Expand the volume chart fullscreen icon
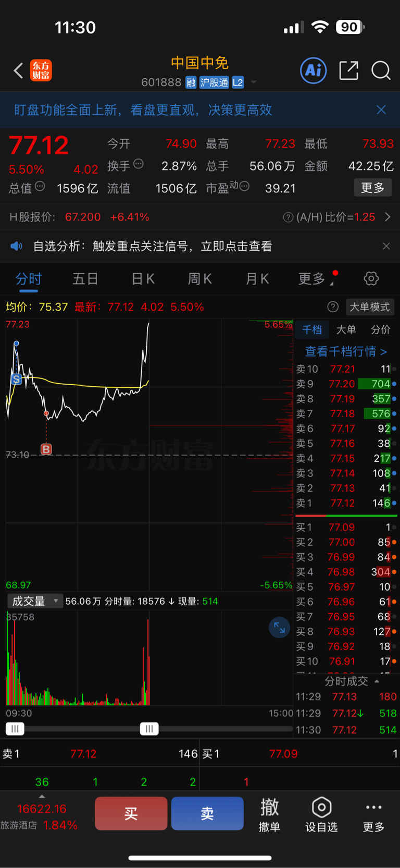The height and width of the screenshot is (868, 400). click(x=279, y=627)
